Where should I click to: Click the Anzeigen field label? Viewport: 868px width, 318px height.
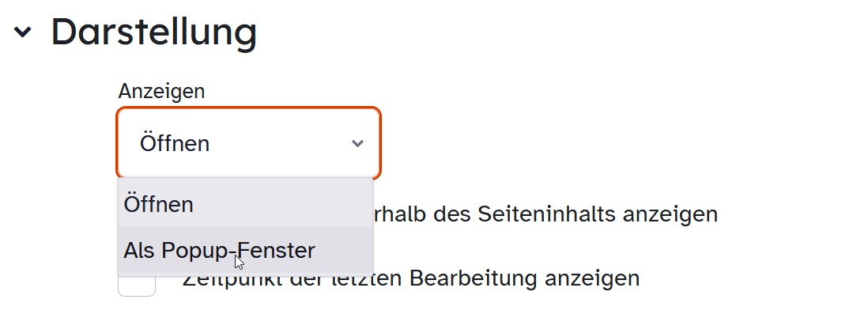pyautogui.click(x=161, y=91)
